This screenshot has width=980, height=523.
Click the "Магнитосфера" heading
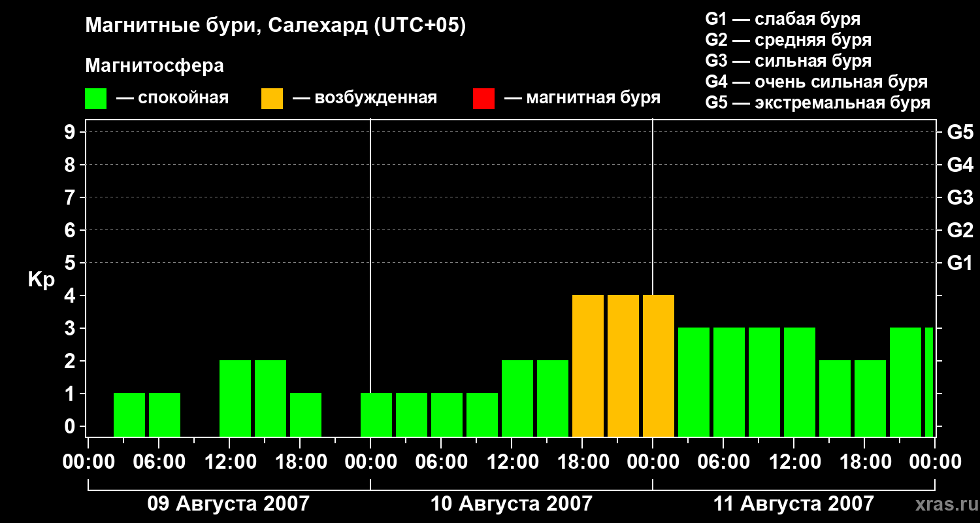(154, 66)
